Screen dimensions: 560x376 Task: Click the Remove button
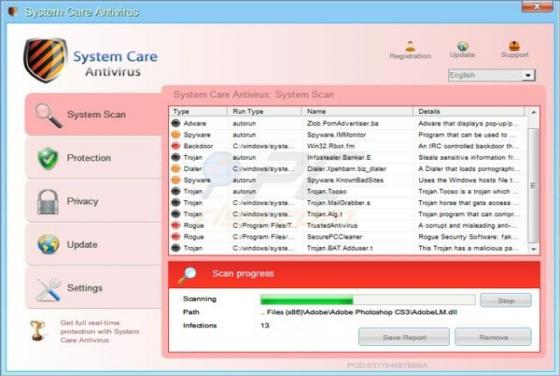(493, 337)
